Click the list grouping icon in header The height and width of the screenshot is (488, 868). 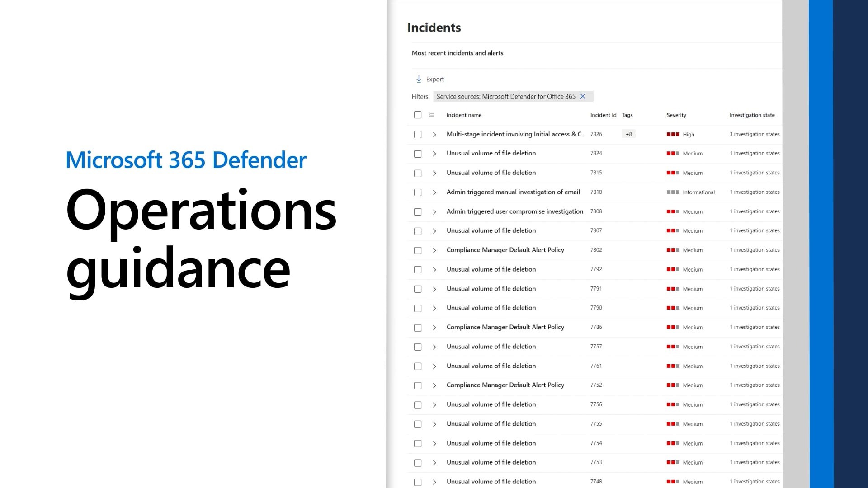click(x=431, y=115)
